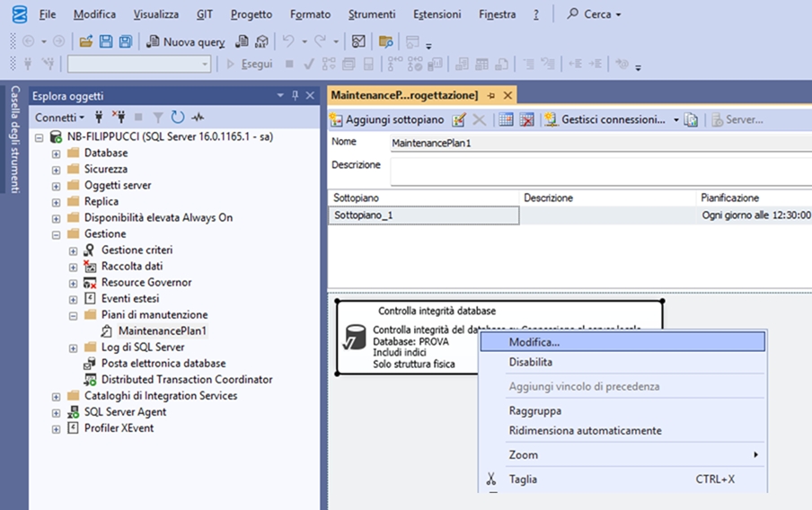Toggle auto-hide pin of Esplora oggetti panel
This screenshot has height=510, width=812.
295,95
